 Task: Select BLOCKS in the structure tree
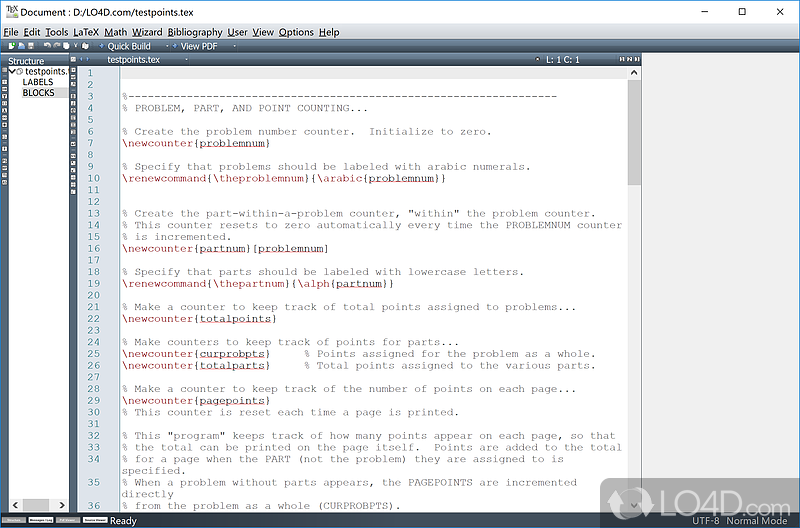38,93
